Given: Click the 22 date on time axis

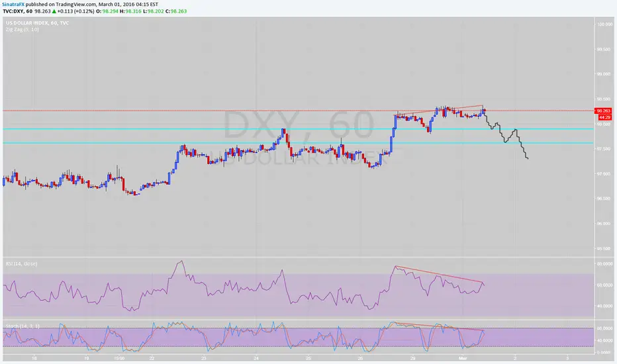Looking at the screenshot, I should [x=152, y=358].
